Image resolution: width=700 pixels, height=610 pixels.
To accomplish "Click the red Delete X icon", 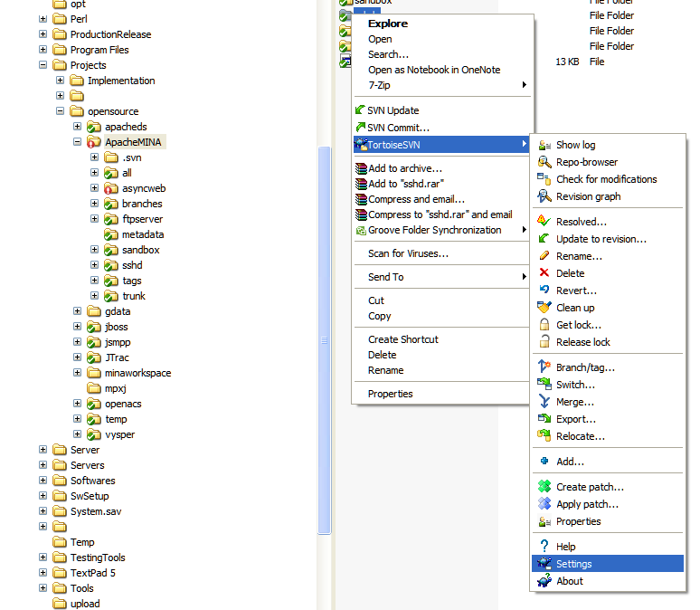I will point(544,273).
